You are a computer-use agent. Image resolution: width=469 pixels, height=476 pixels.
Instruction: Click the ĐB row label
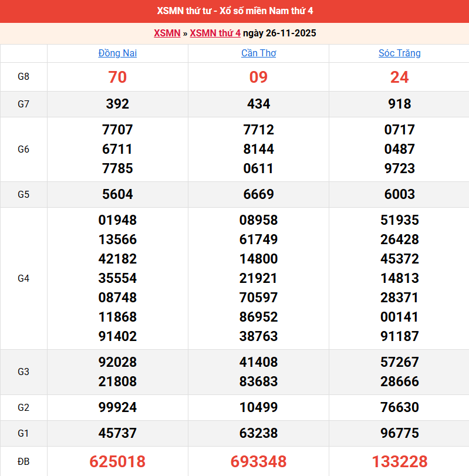23,461
